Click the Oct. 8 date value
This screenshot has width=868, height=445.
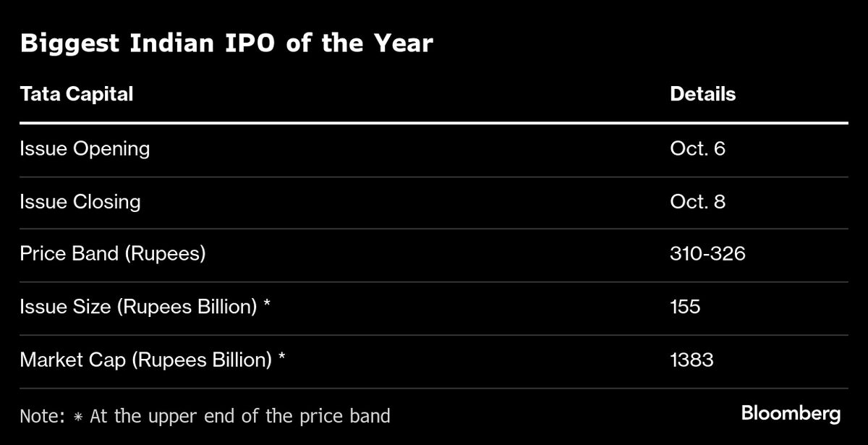pos(697,201)
